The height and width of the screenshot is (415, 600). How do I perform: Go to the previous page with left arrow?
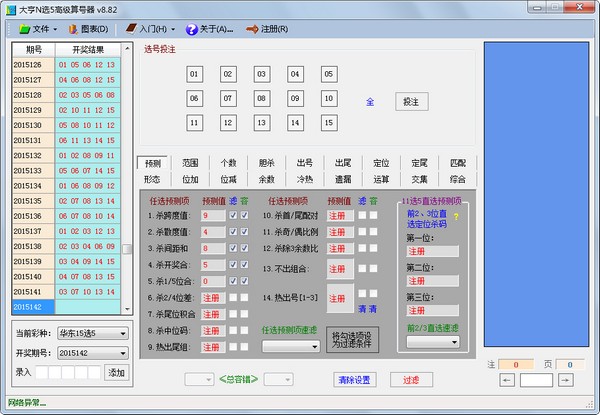507,380
